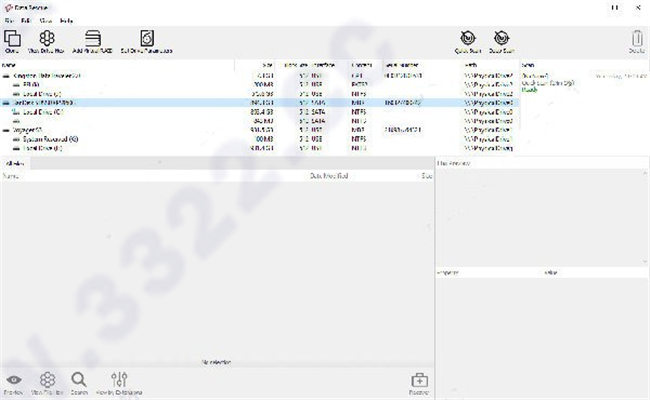Start a Deep Scan
This screenshot has width=650, height=400.
(502, 39)
